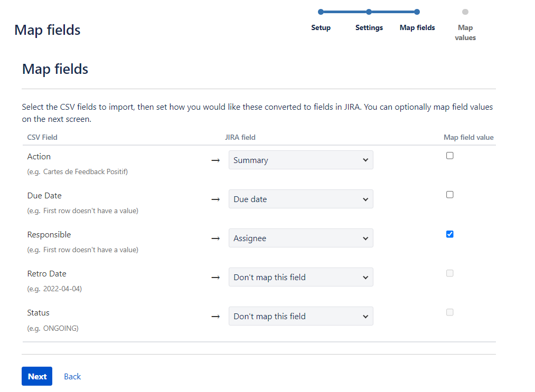Click the progress line between Setup and Settings
Viewport: 535px width, 392px height.
click(344, 11)
